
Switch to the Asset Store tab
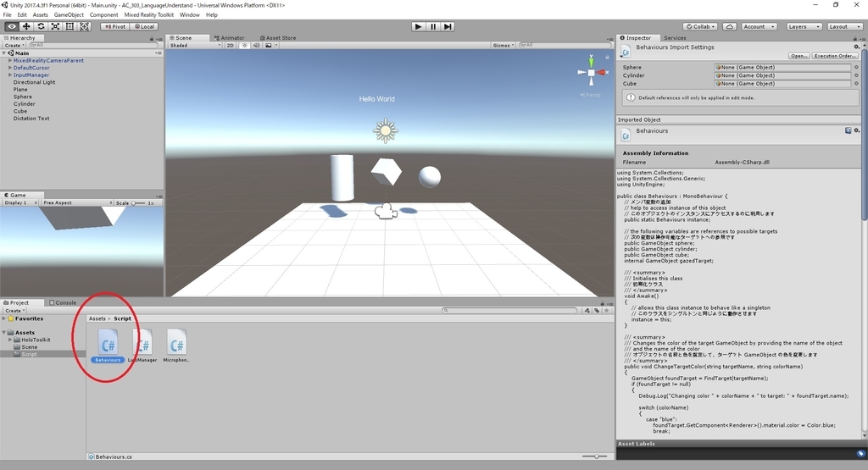(x=277, y=38)
